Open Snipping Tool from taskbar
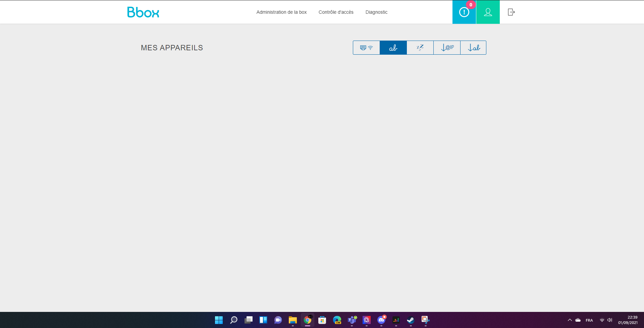Screen dimensions: 644x328 click(x=426, y=320)
